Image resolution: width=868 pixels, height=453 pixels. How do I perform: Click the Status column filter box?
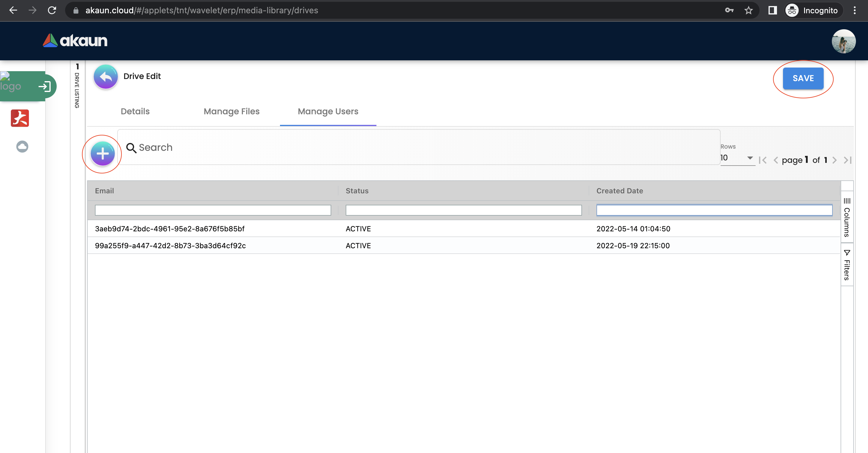pyautogui.click(x=463, y=210)
